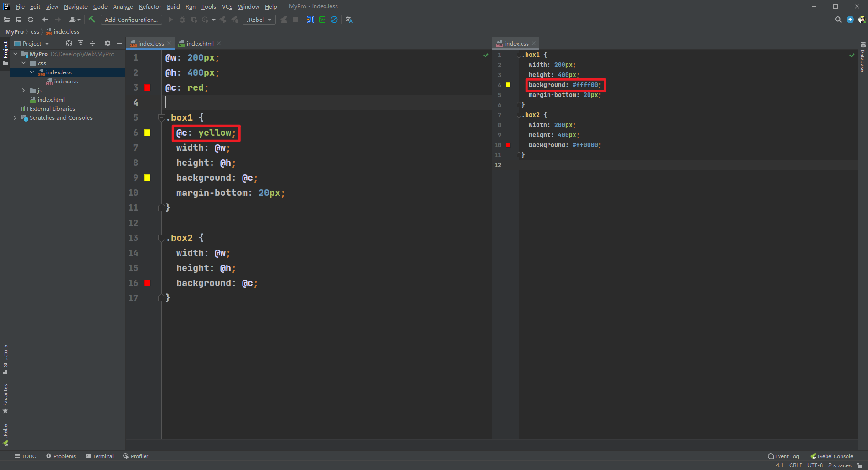The height and width of the screenshot is (470, 868).
Task: Build project with the green hammer icon
Action: pos(92,20)
